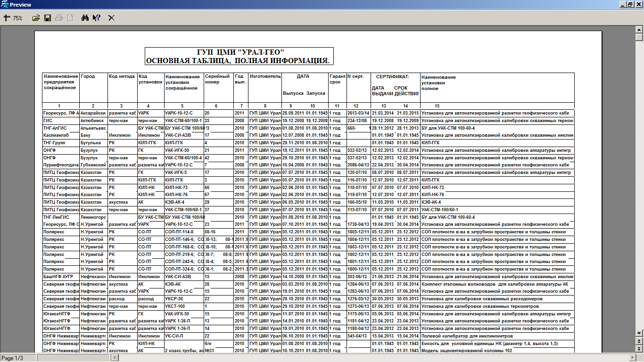Click the subtitle ОСНОВНАЯ ТАБЛИЦА, ПОЛНАЯ ИНФОРМАЦИЯ
Screen dimensions: 644x362
pyautogui.click(x=238, y=61)
